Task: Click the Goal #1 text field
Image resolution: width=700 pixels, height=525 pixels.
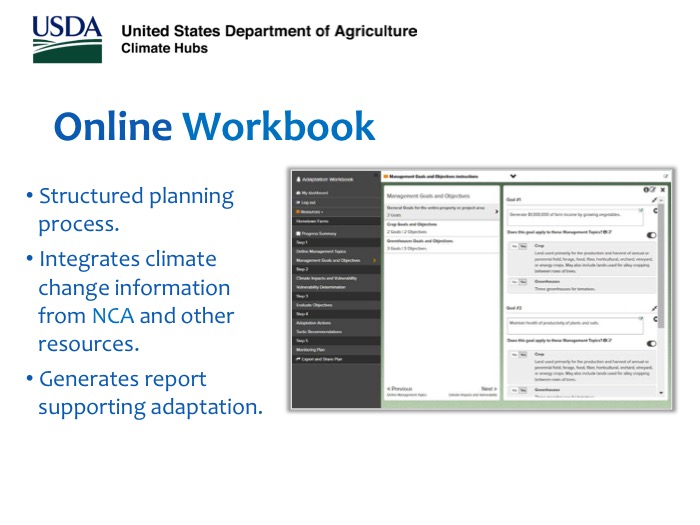Action: (573, 216)
